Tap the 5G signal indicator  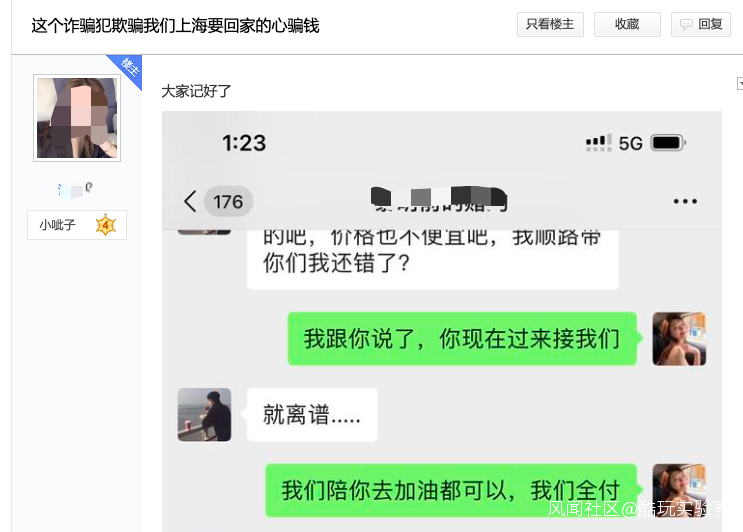630,143
